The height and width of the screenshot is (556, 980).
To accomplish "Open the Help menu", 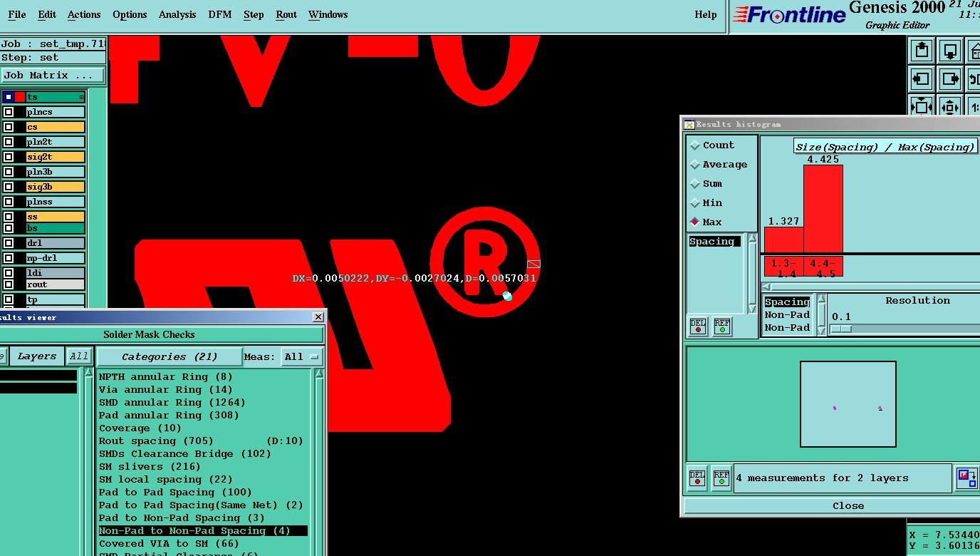I will 706,14.
